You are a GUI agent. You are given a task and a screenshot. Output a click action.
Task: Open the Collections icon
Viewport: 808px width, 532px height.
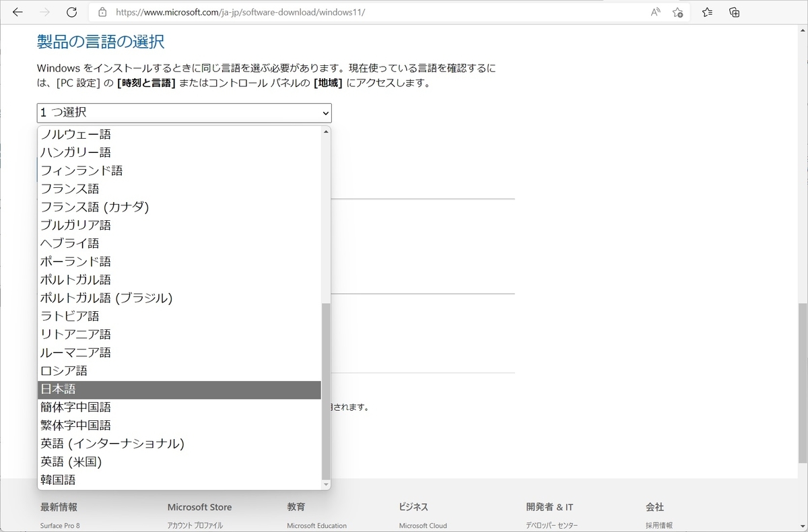click(x=734, y=11)
